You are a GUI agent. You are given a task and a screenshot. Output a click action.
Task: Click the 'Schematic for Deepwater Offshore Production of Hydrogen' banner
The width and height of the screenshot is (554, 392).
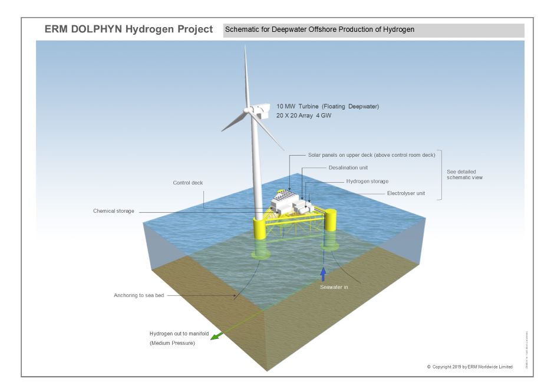[374, 29]
